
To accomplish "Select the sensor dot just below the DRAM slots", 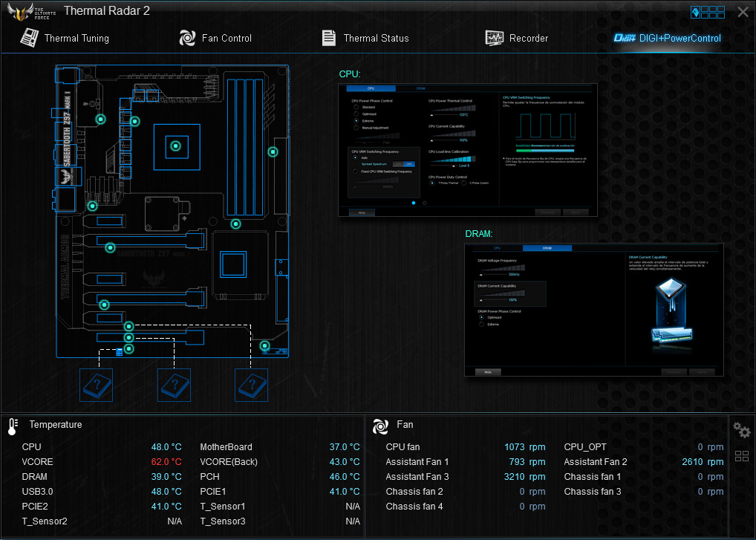I will 235,224.
